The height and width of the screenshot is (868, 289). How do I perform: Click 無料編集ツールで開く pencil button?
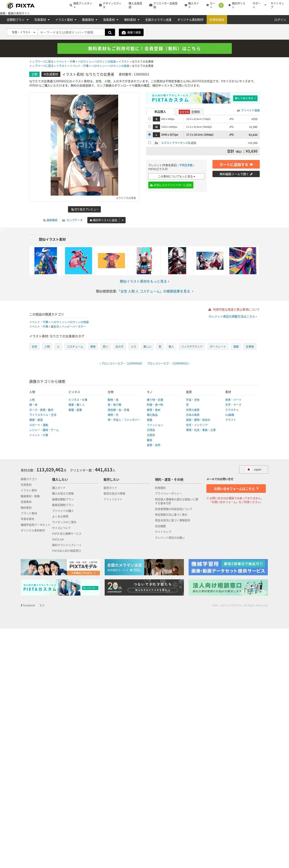point(236,174)
